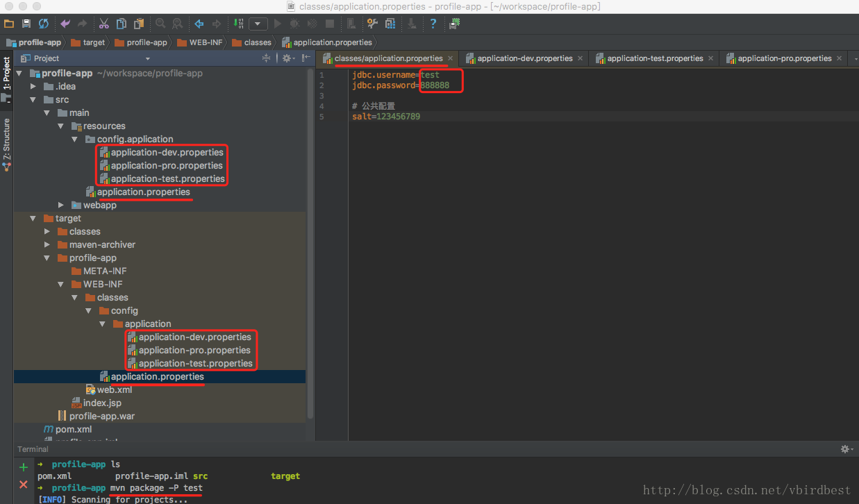The image size is (859, 504).
Task: Close the classes/application.properties tab
Action: click(450, 58)
